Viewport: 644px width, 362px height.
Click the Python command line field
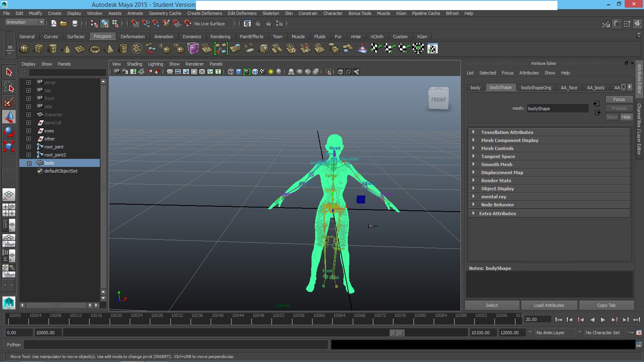point(176,345)
